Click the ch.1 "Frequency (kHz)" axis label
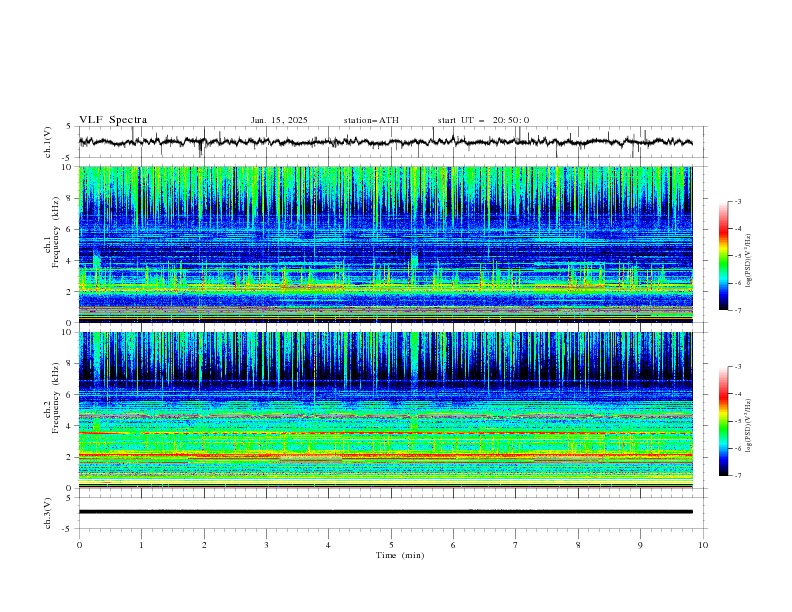 (x=56, y=232)
